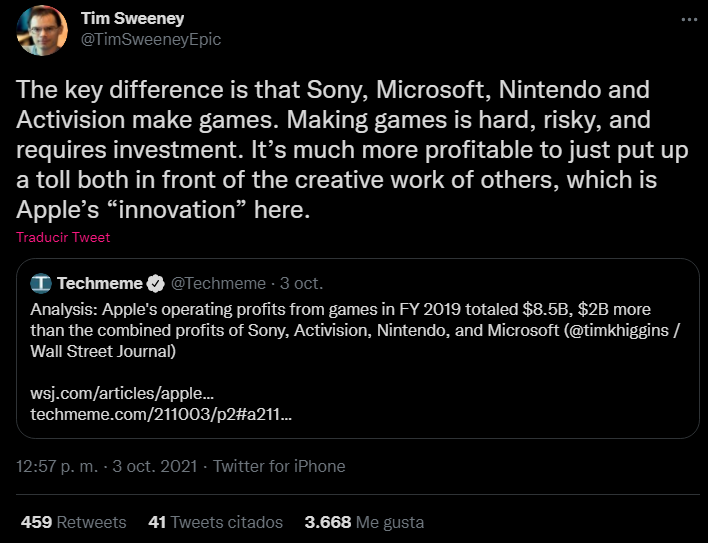The width and height of the screenshot is (708, 543).
Task: Click the @Techmeme handle in quoted tweet
Action: click(x=219, y=283)
